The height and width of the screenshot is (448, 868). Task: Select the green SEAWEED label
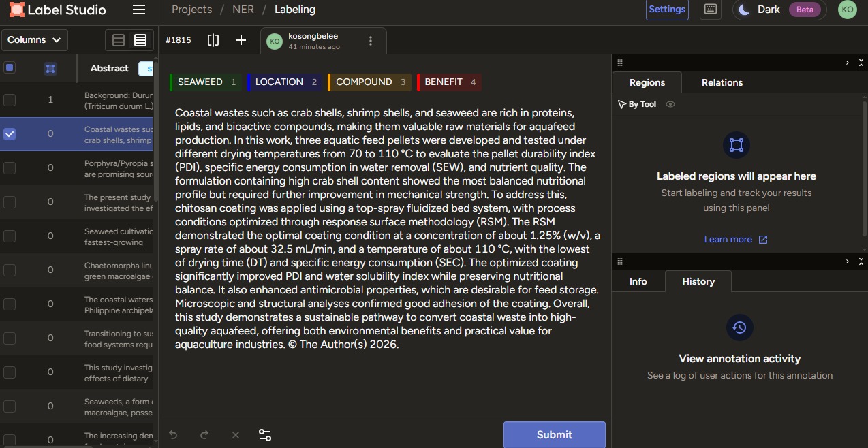point(205,82)
